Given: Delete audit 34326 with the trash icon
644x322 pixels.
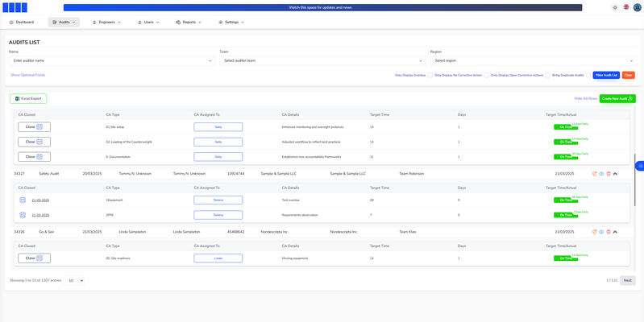Looking at the screenshot, I should tap(609, 232).
